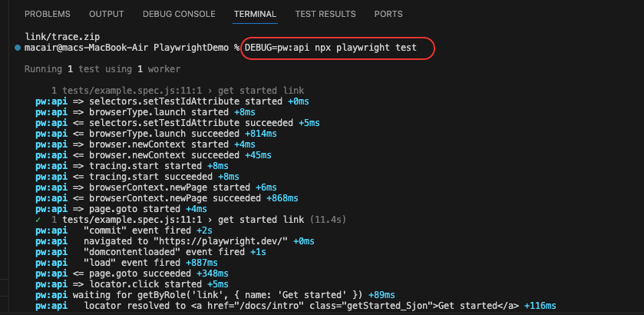Click the 'browserContext.newPage started +6ms' line
Viewport: 644px width, 315px height.
coord(156,187)
